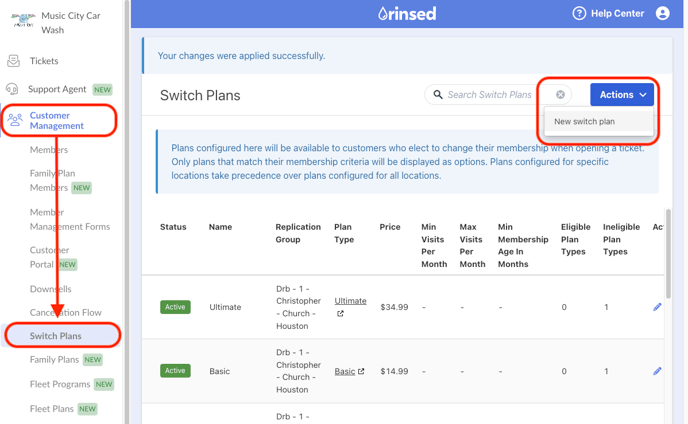Click the search magnifier icon
688x424 pixels.
tap(437, 94)
